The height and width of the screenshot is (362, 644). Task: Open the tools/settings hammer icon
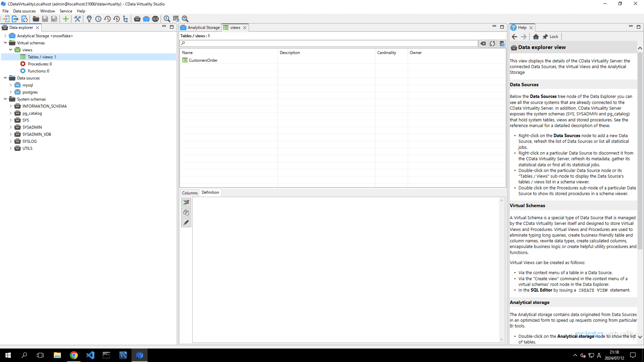click(x=77, y=19)
